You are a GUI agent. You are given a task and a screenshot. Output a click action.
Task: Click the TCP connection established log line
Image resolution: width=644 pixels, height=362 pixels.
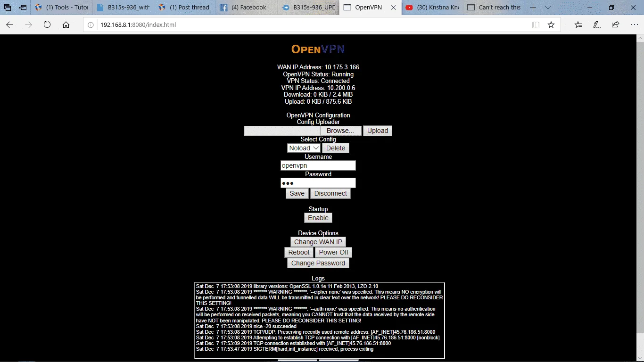point(293,343)
